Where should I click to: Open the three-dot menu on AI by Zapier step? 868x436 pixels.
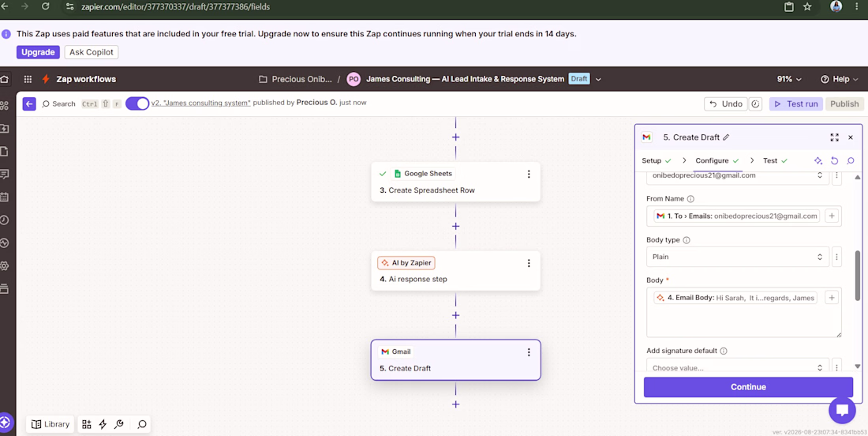point(529,263)
